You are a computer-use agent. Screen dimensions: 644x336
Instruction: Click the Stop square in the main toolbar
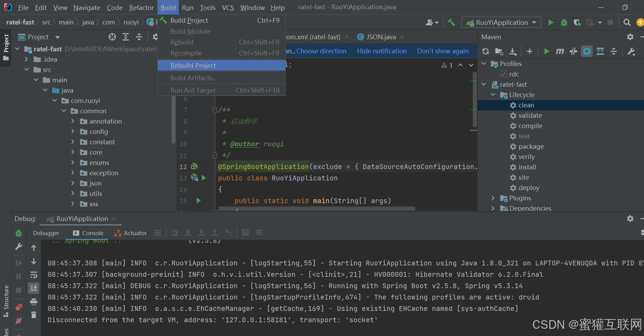point(610,22)
